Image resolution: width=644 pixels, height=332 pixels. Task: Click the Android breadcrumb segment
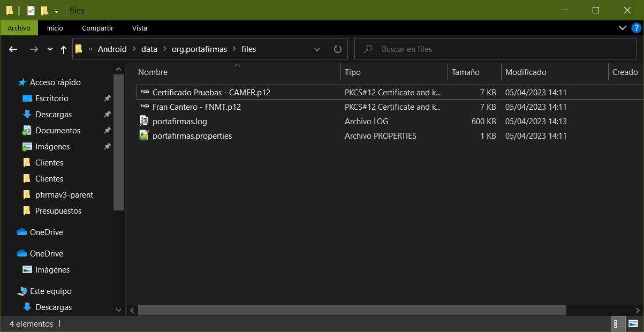112,49
